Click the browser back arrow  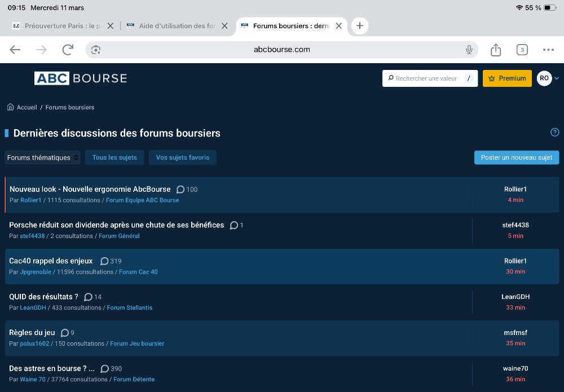pos(15,50)
